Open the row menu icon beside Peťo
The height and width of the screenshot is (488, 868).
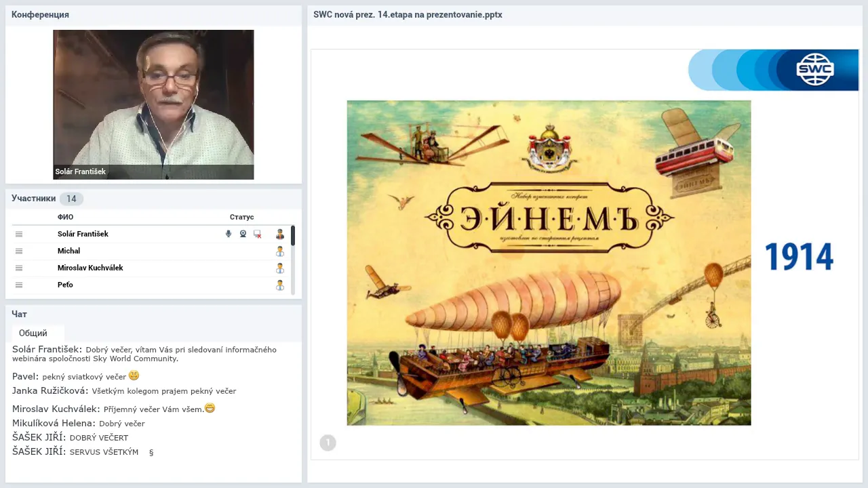tap(19, 285)
